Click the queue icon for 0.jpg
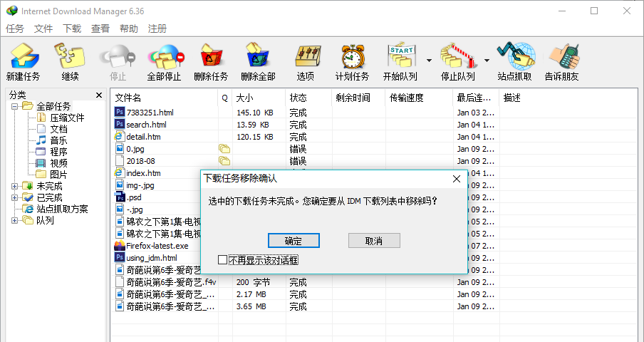Screen dimensions: 644x342 (224, 149)
